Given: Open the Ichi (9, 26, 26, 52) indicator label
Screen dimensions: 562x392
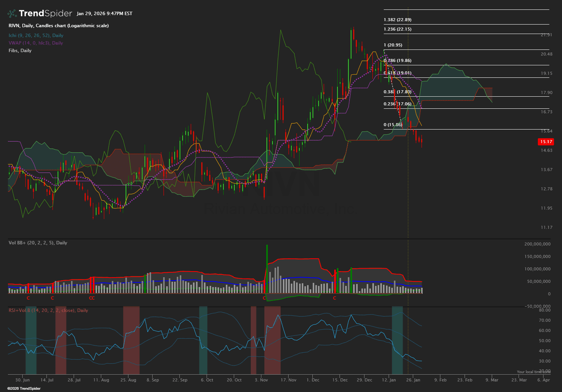Looking at the screenshot, I should (36, 35).
